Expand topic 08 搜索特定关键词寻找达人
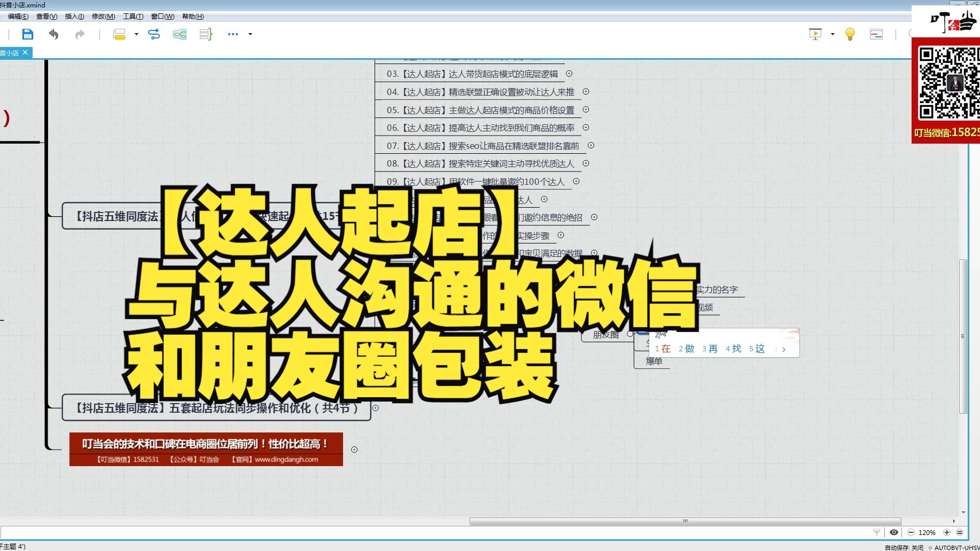This screenshot has width=980, height=551. tap(586, 163)
